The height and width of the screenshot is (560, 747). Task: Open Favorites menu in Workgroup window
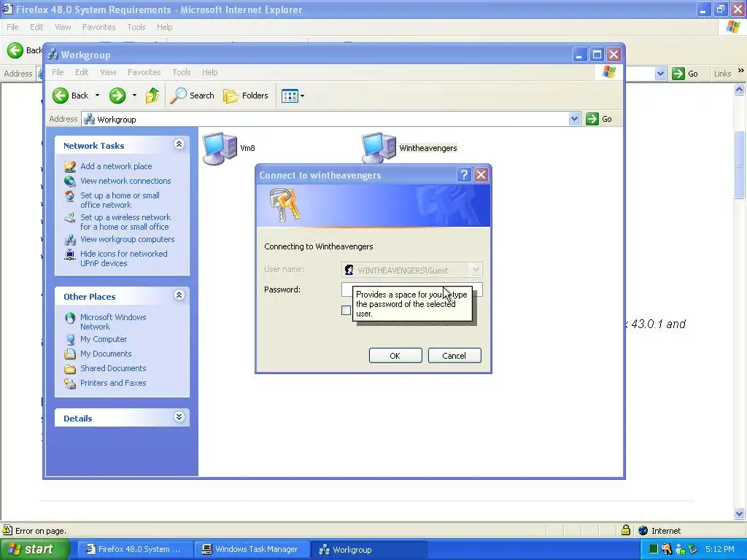pos(144,72)
